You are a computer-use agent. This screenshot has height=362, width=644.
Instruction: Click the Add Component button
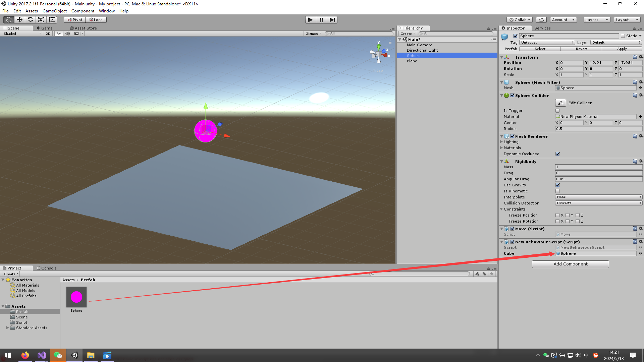(570, 264)
